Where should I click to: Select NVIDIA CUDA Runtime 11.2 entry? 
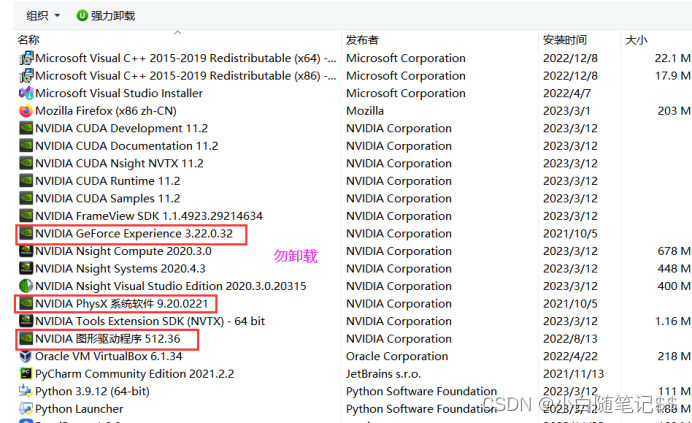click(x=108, y=181)
